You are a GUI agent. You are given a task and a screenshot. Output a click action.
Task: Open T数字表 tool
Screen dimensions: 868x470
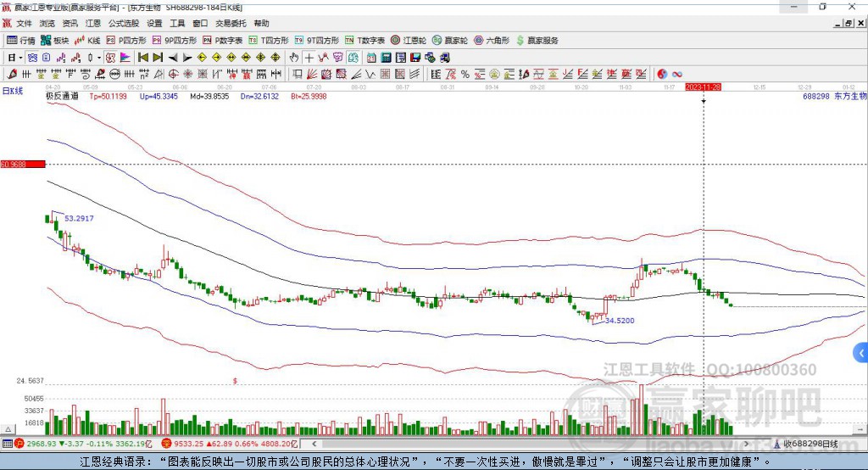click(x=364, y=41)
